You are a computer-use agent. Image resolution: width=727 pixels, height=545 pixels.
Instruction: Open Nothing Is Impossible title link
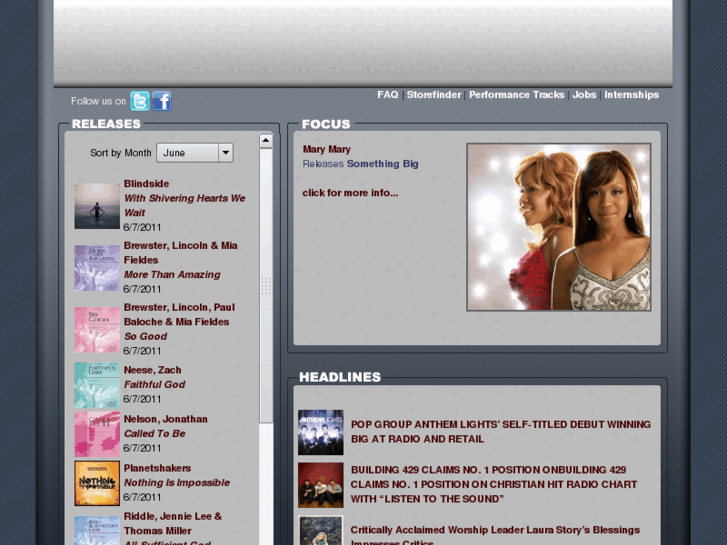[x=177, y=483]
